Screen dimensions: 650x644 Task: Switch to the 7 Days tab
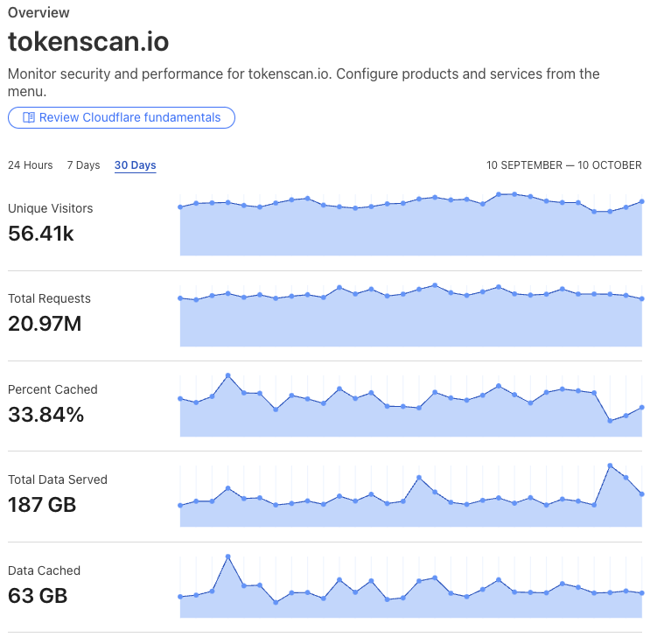click(83, 165)
